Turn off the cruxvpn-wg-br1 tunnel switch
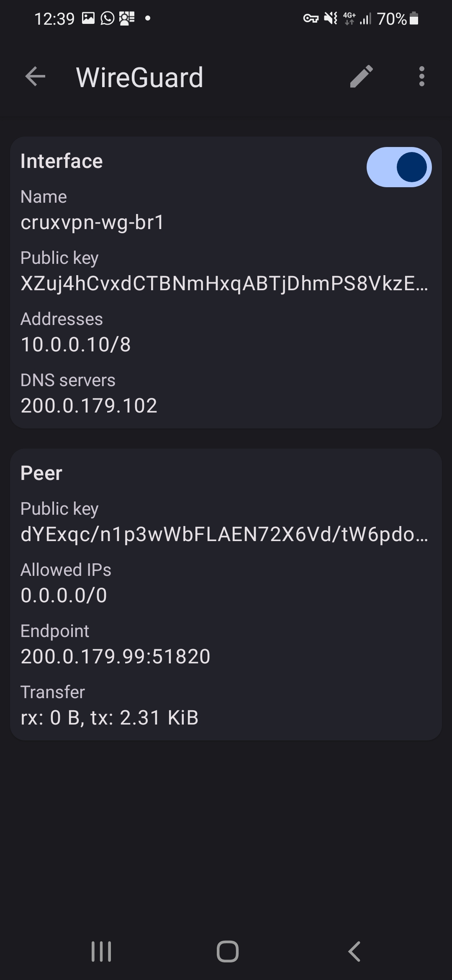452x980 pixels. (399, 167)
